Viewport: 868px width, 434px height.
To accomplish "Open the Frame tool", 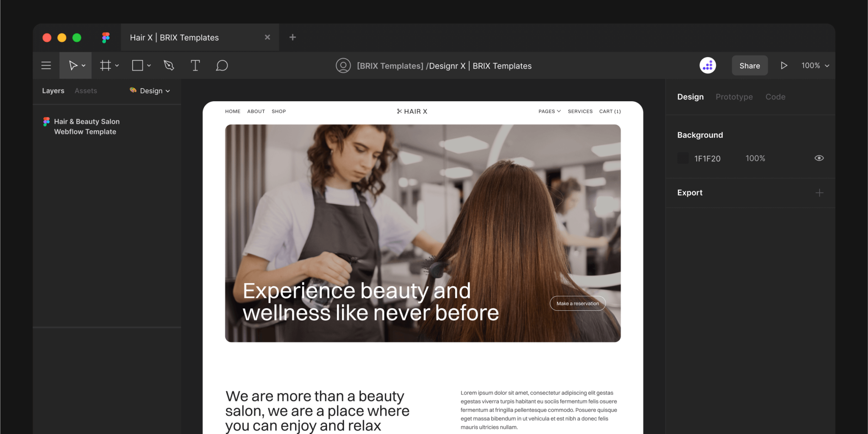I will click(x=105, y=65).
